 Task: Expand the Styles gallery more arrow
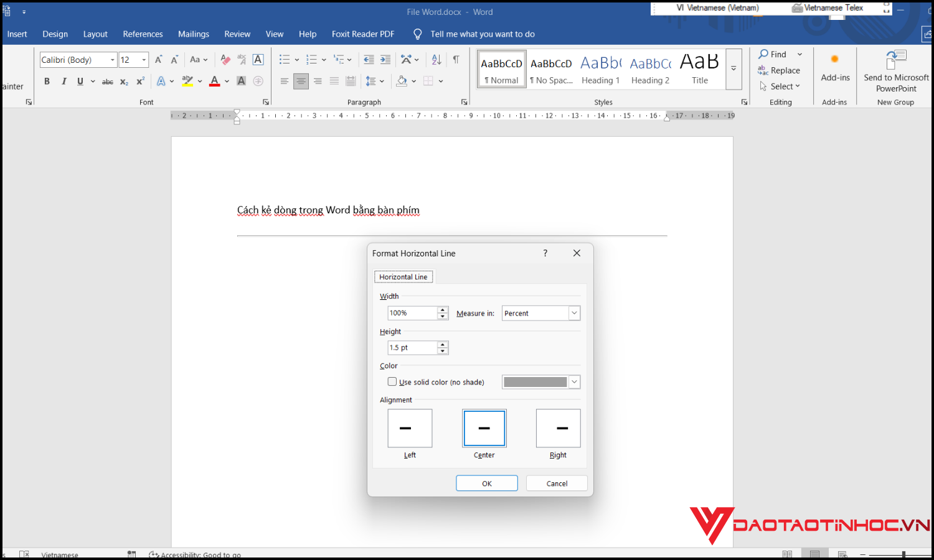(734, 68)
